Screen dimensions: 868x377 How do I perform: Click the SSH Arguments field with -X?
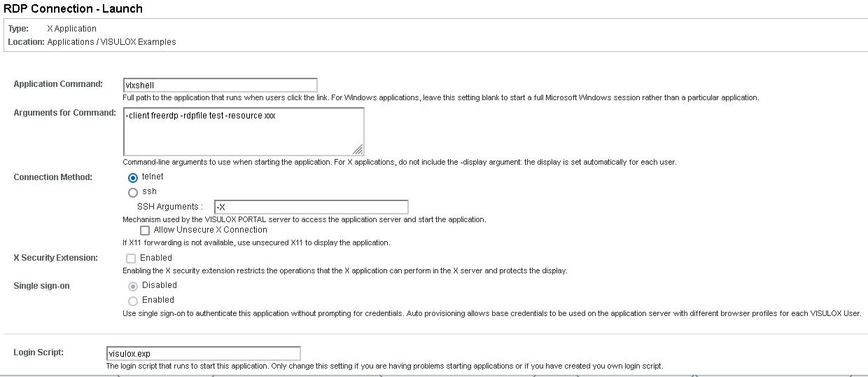(x=311, y=207)
